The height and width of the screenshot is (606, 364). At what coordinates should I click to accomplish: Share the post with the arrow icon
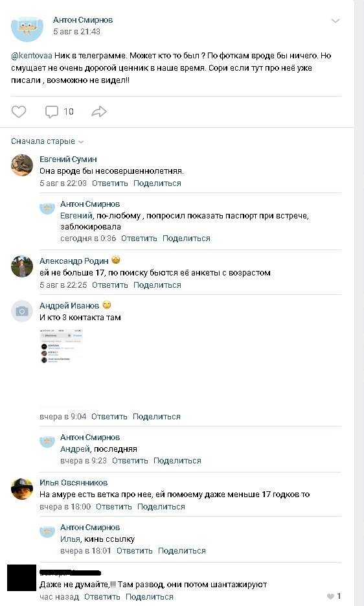click(99, 111)
